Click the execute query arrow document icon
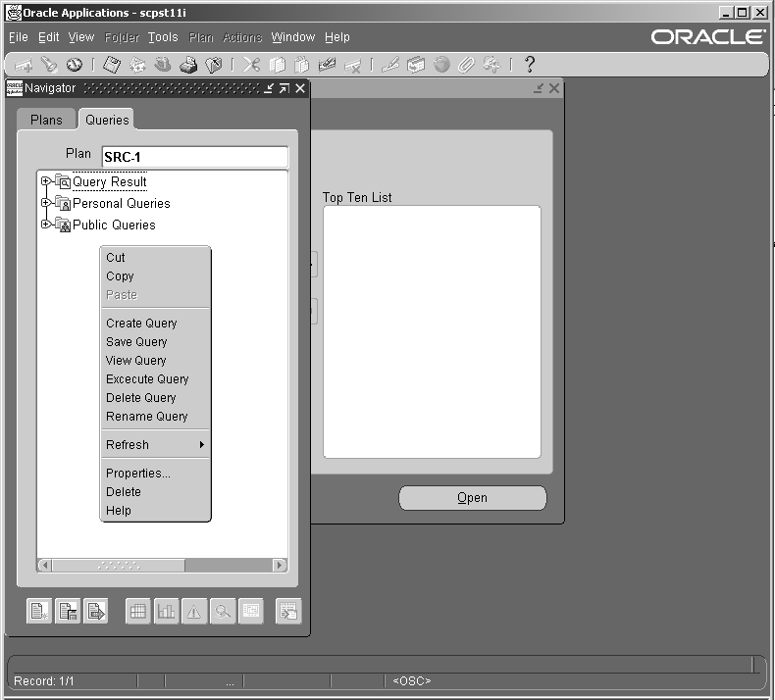Viewport: 775px width, 700px height. [x=95, y=612]
